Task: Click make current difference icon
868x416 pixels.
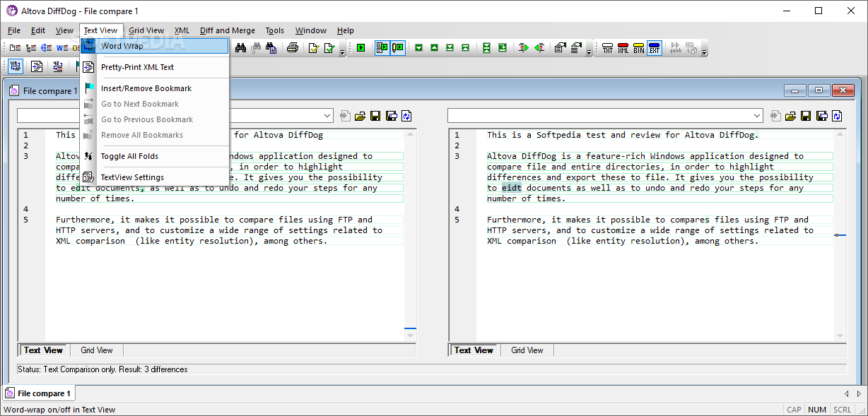Action: (503, 48)
